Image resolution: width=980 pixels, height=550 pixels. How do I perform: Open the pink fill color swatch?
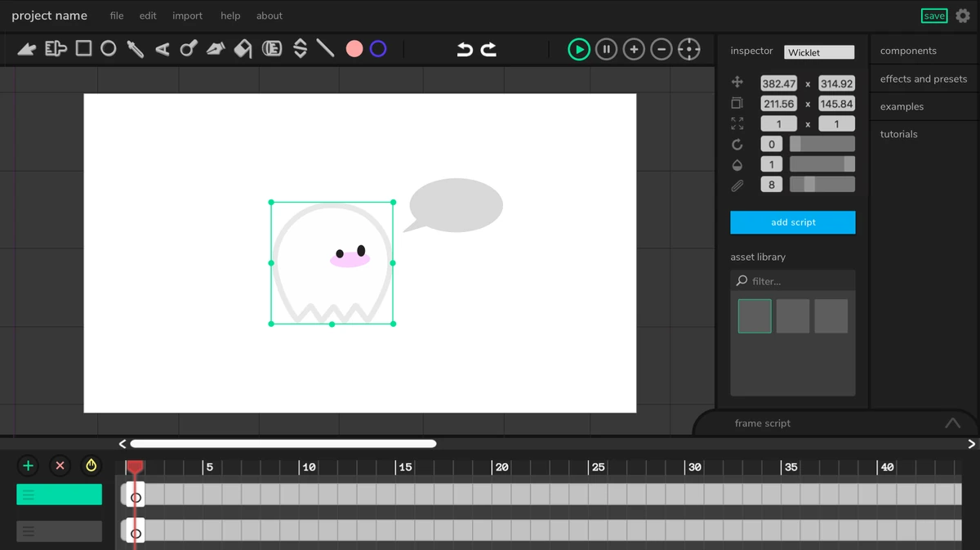click(354, 49)
